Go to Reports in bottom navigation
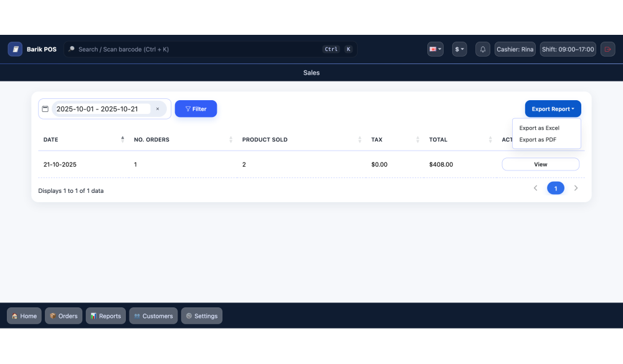Image resolution: width=623 pixels, height=364 pixels. tap(105, 316)
